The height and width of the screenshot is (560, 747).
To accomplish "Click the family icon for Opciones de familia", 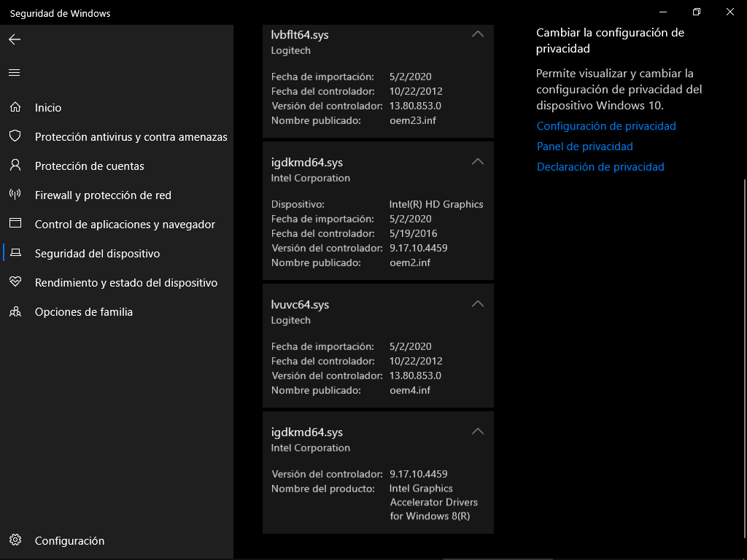I will pyautogui.click(x=15, y=311).
